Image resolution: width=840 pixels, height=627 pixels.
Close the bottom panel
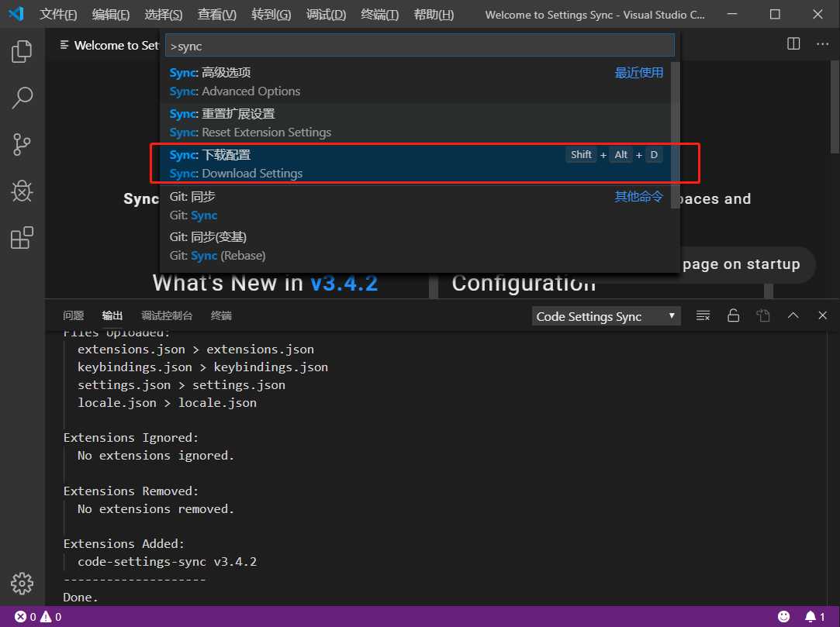(822, 315)
